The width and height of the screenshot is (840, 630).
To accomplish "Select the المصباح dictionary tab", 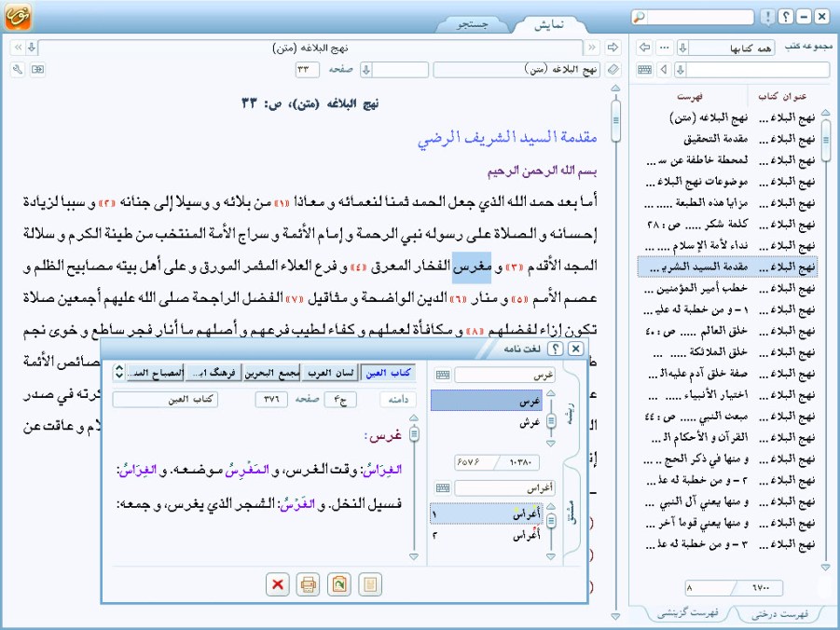I will pos(155,373).
